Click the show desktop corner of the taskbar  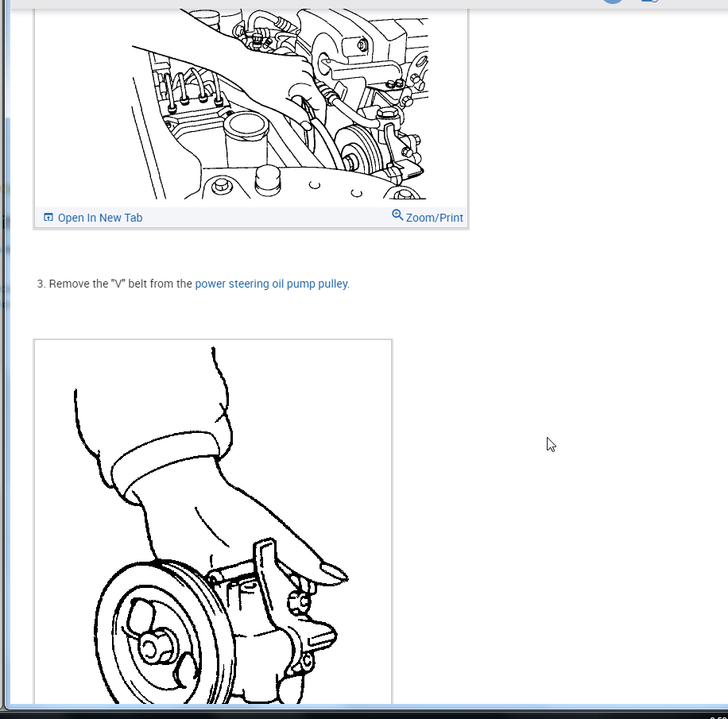click(x=726, y=715)
